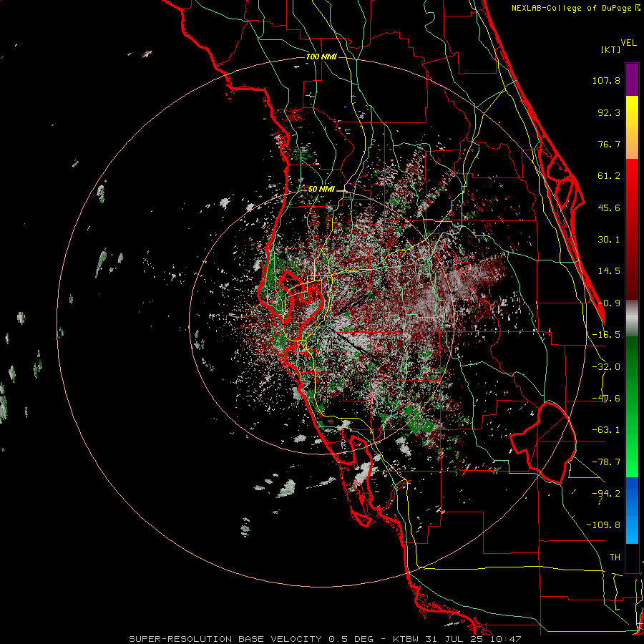Pick the purple segment of velocity color bar

632,79
